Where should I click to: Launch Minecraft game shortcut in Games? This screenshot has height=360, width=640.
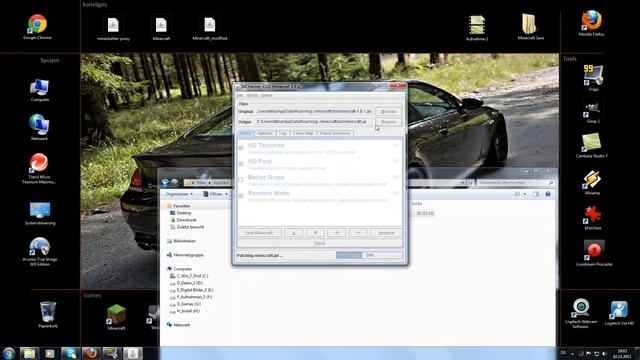click(116, 317)
